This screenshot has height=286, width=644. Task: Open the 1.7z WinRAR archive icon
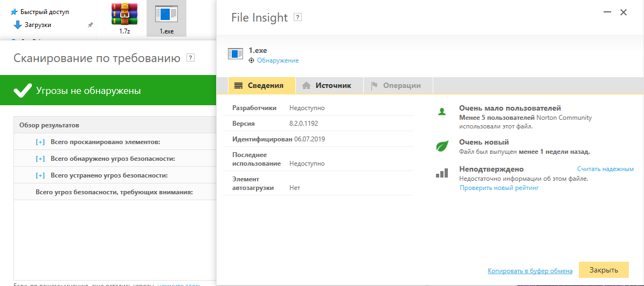pyautogui.click(x=124, y=14)
